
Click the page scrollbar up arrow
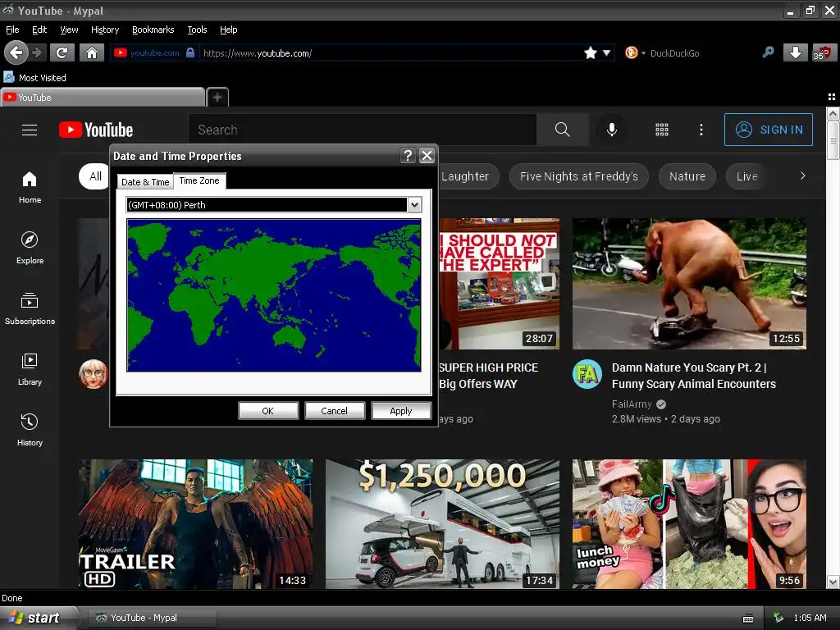[x=833, y=113]
